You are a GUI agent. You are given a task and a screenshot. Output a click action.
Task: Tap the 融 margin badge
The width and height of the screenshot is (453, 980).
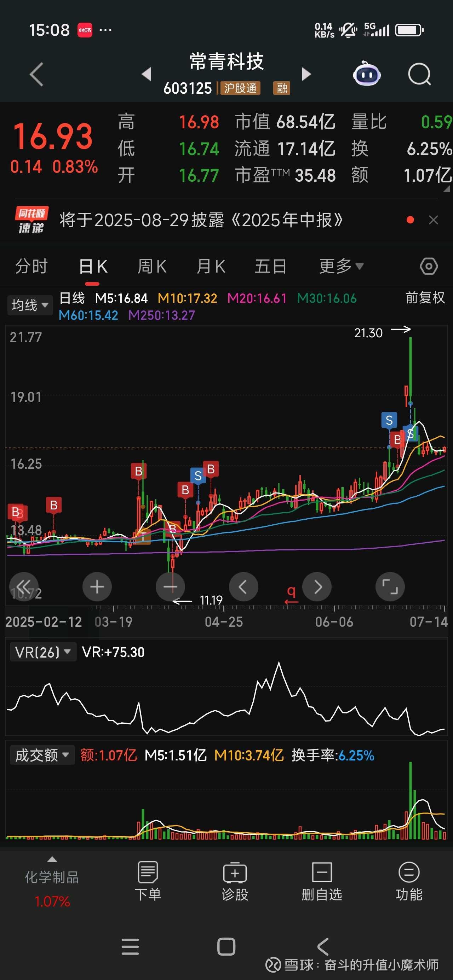point(282,88)
